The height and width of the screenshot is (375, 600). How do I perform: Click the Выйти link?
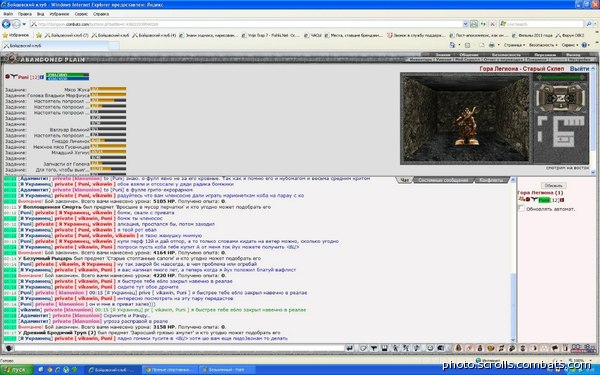(579, 68)
